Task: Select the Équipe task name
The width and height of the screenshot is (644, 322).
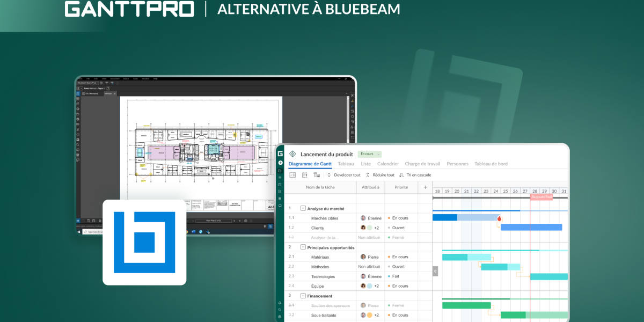Action: pos(318,286)
